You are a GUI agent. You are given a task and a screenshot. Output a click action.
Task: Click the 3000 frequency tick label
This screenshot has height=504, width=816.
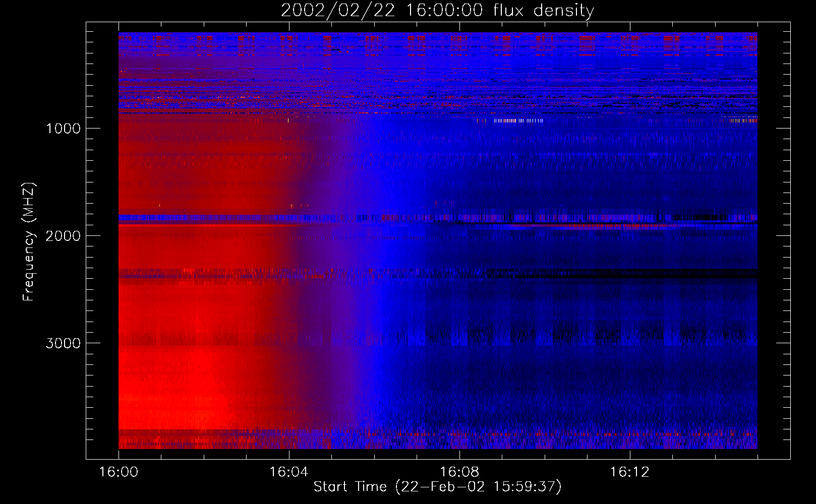(x=63, y=343)
